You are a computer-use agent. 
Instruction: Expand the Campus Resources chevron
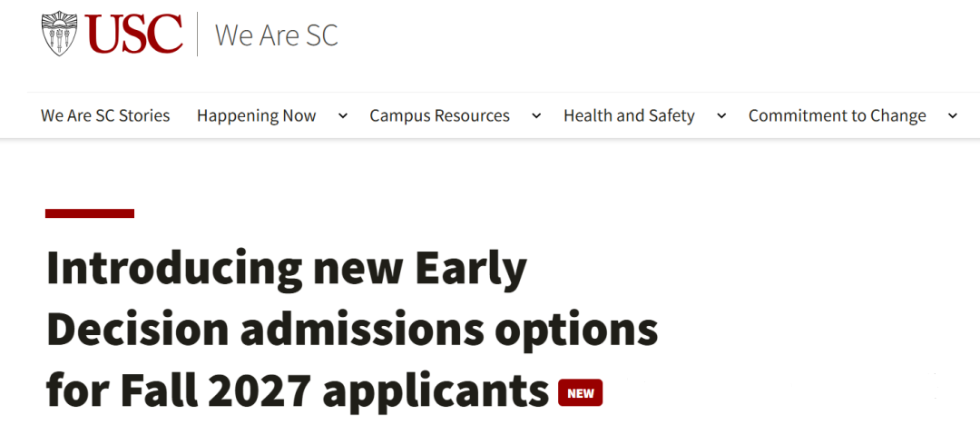(536, 115)
